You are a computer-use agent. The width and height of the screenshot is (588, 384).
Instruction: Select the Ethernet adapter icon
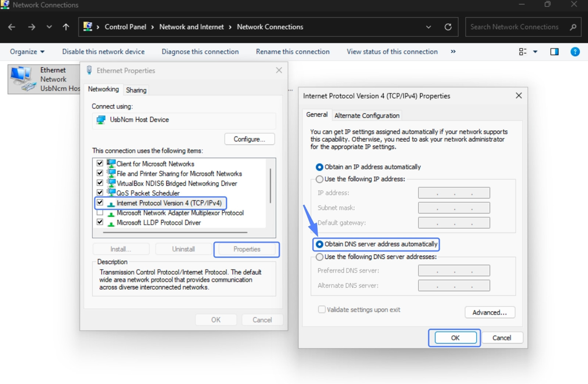[x=23, y=79]
